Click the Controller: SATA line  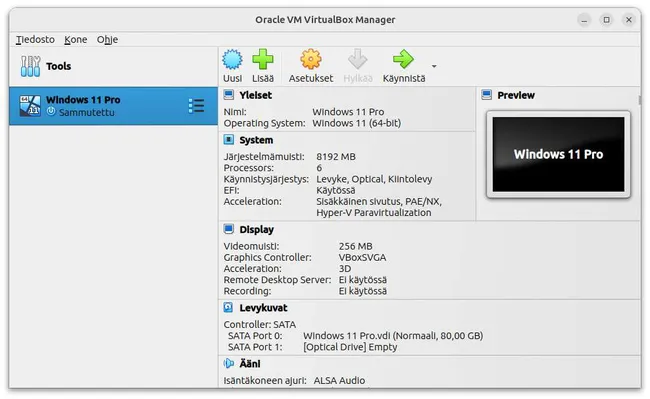point(260,324)
